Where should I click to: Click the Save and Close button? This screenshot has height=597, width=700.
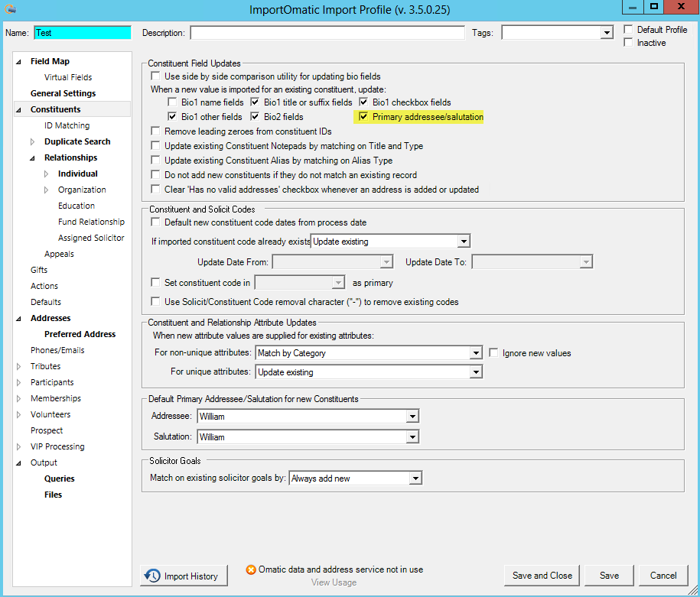point(541,576)
